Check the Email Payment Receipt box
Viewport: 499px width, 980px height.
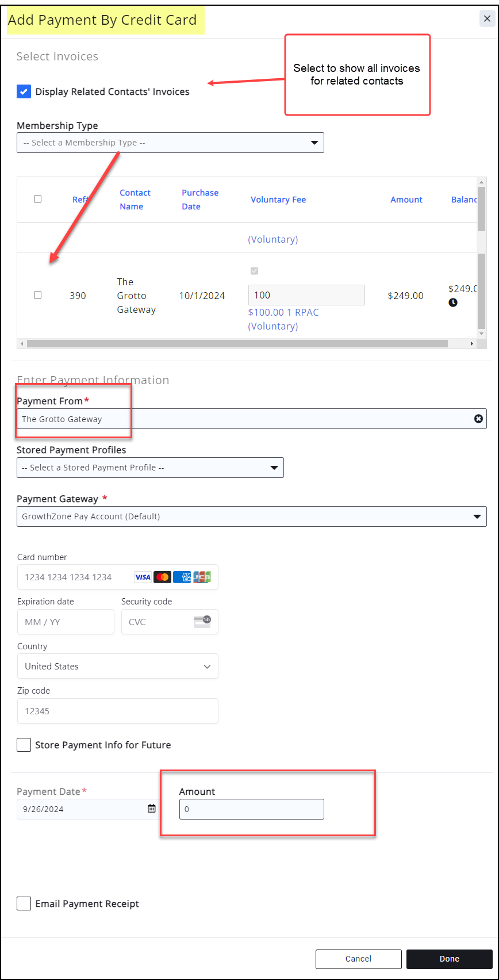(24, 904)
